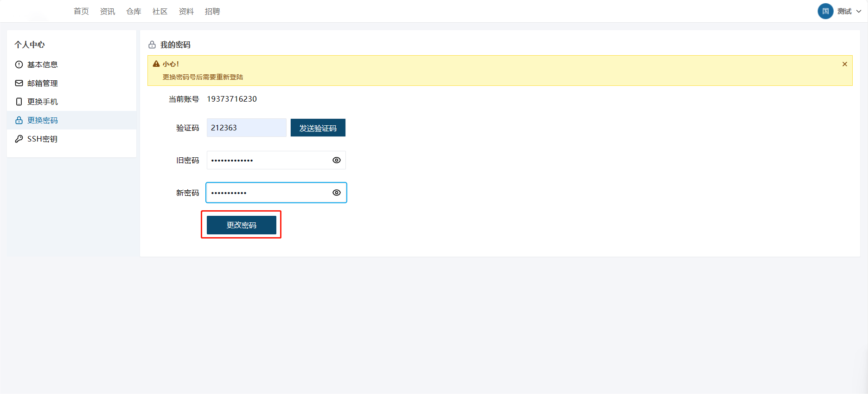Show the old password with eye icon
868x394 pixels.
(x=337, y=160)
